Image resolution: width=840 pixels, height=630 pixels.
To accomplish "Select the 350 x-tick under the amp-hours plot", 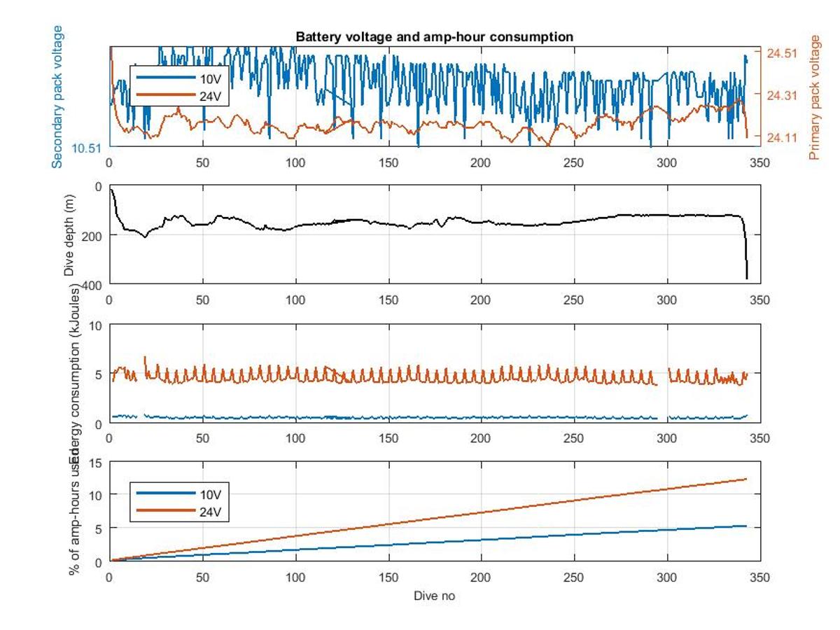I will (760, 577).
